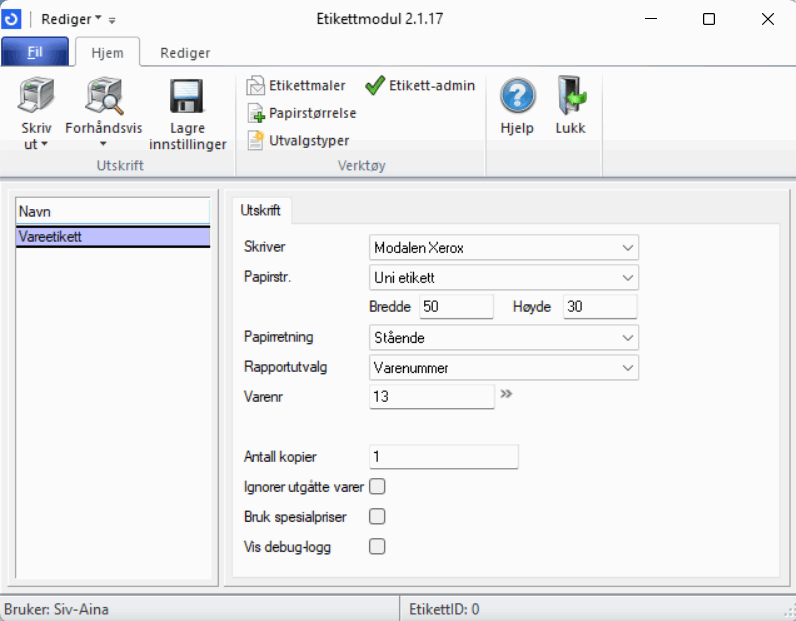Screen dimensions: 796x621
Task: Click the Skriv ut printer icon
Action: pos(36,99)
